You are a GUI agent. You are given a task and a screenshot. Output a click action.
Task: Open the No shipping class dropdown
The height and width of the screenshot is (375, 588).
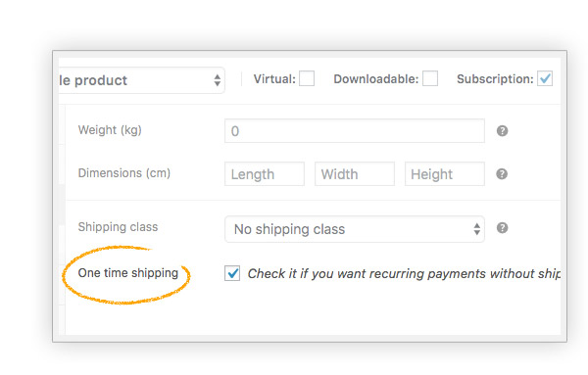point(355,229)
